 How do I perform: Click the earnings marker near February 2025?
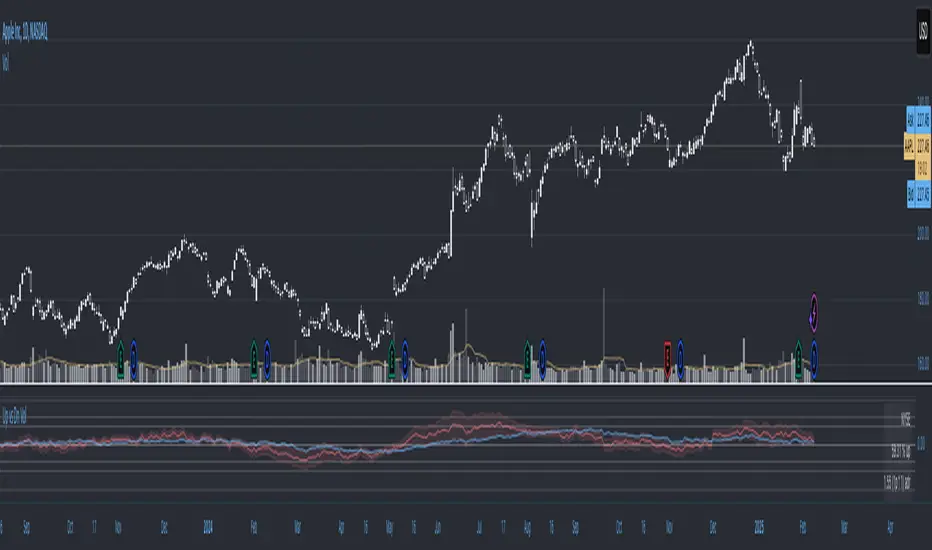798,359
